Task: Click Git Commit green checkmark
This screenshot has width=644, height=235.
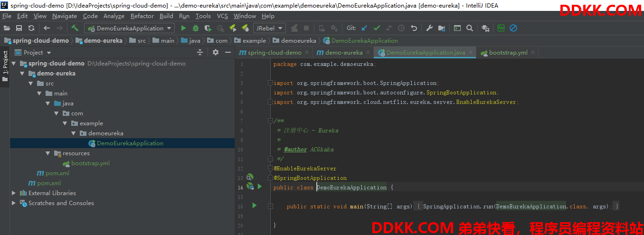Action: pyautogui.click(x=377, y=28)
